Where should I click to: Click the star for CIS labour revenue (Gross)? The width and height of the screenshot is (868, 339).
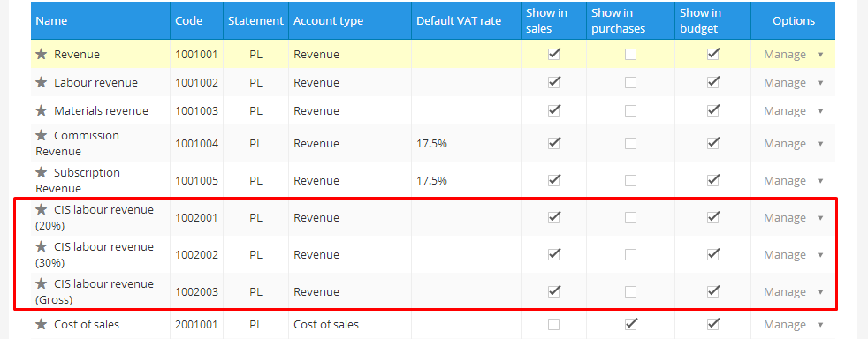(x=41, y=283)
